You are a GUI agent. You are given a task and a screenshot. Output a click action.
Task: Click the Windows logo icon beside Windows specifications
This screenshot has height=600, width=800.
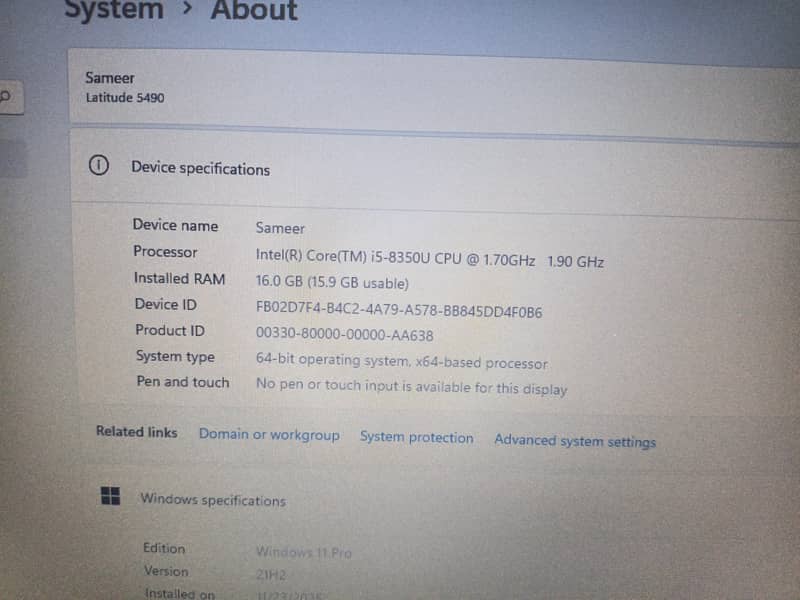(x=111, y=496)
